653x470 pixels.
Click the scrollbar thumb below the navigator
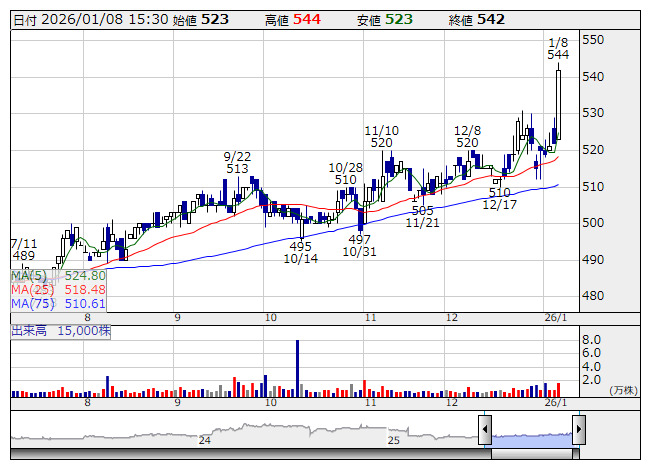pos(531,455)
